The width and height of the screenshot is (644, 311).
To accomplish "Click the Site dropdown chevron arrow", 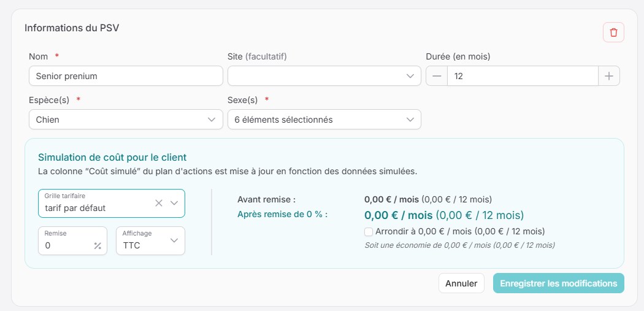I will point(410,76).
